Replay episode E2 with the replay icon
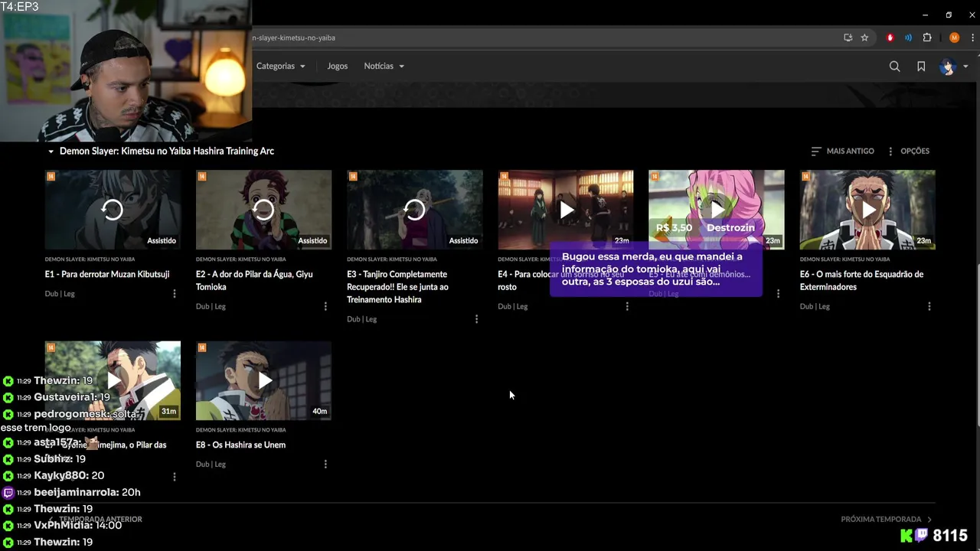The width and height of the screenshot is (980, 551). pos(263,210)
